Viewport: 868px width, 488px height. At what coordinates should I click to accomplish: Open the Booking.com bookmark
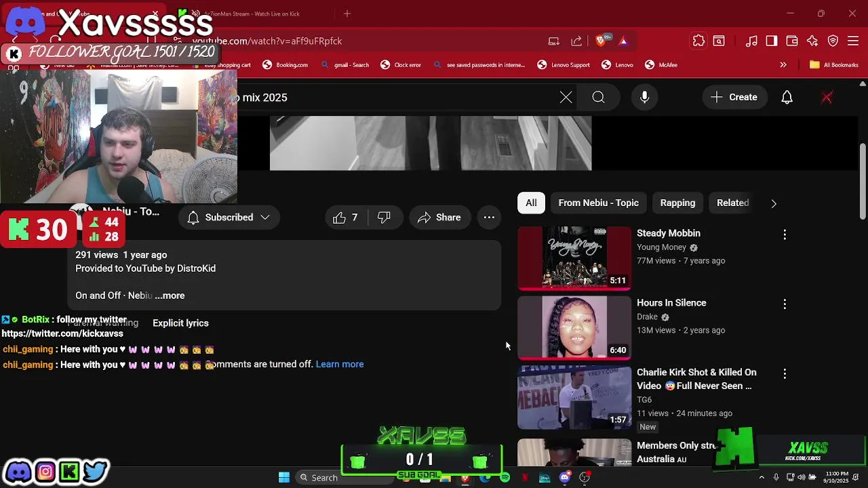pos(285,65)
